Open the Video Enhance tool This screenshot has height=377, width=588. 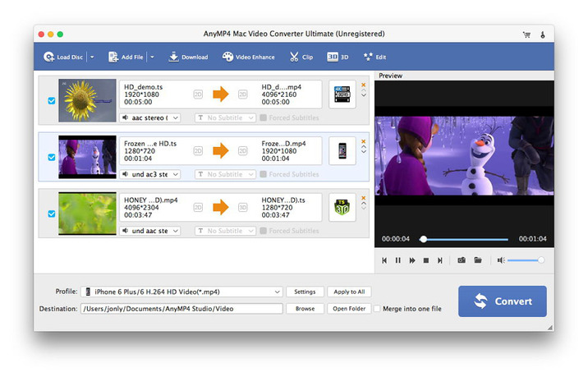pos(248,57)
